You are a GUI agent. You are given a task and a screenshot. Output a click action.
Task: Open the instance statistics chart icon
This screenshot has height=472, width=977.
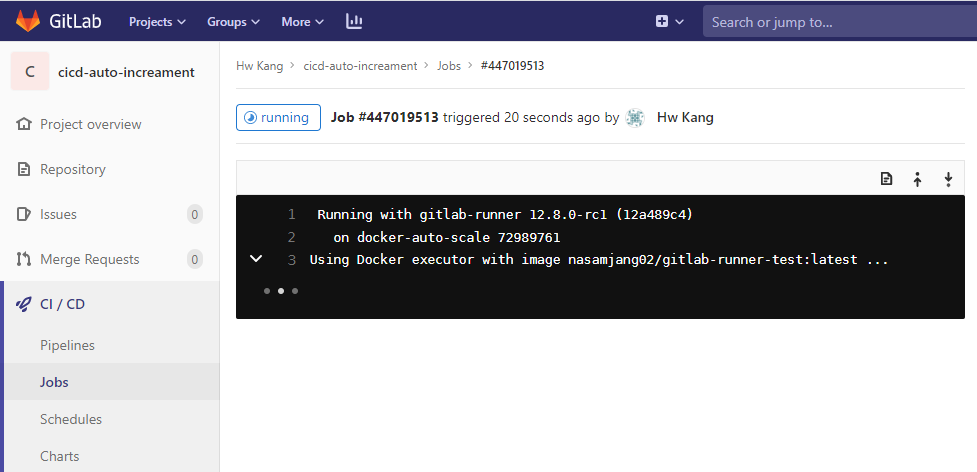[x=354, y=22]
